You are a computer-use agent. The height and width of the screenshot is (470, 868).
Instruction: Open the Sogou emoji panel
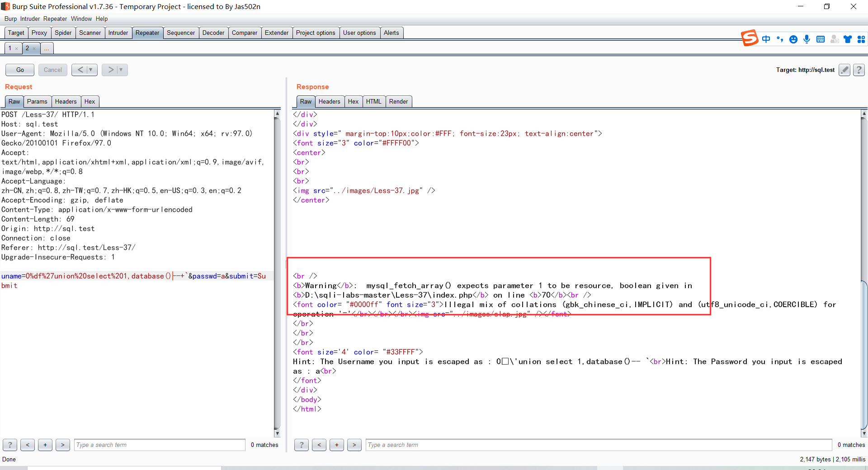tap(793, 39)
